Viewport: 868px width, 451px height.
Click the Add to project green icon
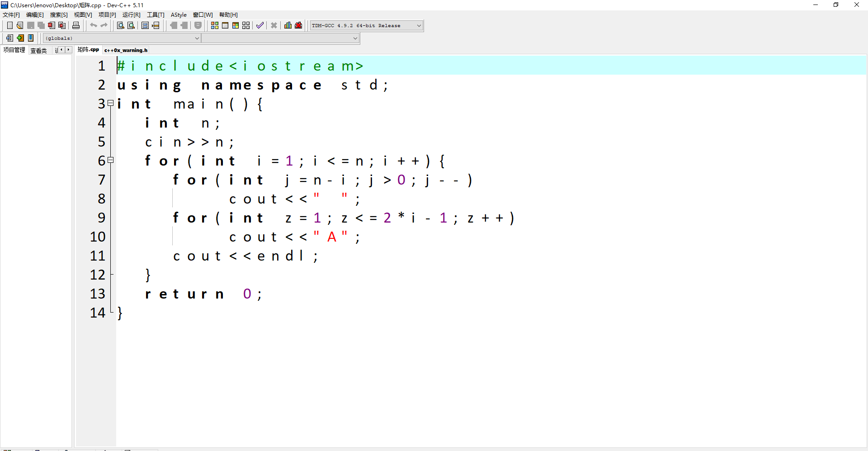pyautogui.click(x=20, y=38)
